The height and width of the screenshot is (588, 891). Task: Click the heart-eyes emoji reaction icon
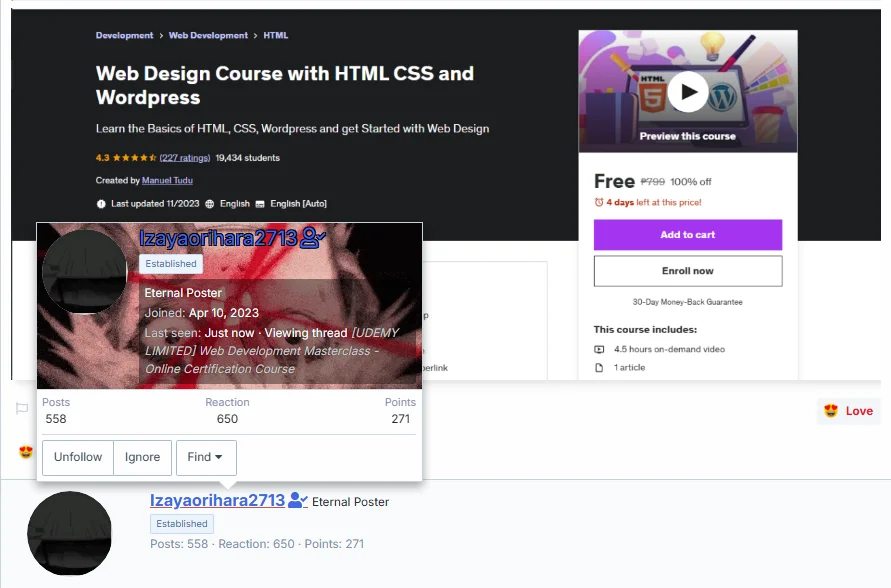point(26,452)
